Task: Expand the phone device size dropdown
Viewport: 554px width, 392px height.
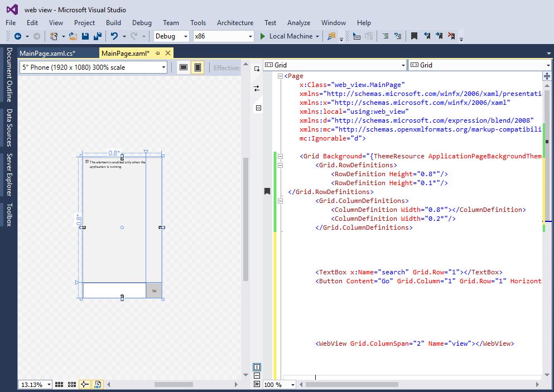Action: pyautogui.click(x=163, y=67)
